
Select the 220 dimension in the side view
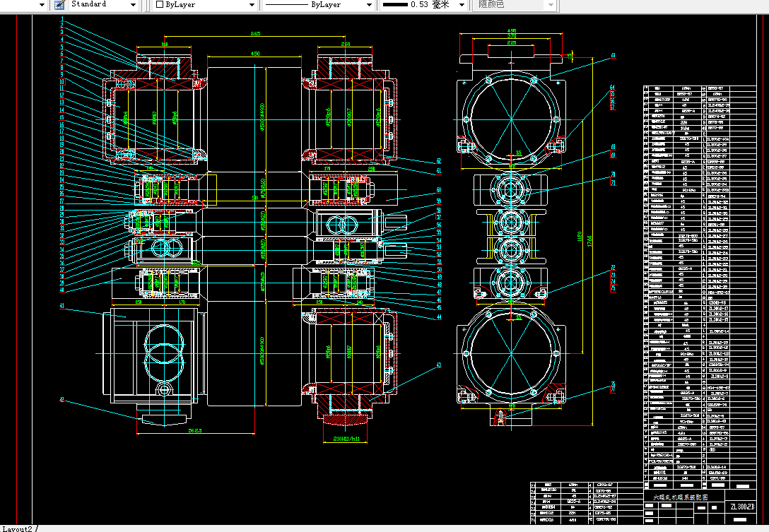point(511,42)
